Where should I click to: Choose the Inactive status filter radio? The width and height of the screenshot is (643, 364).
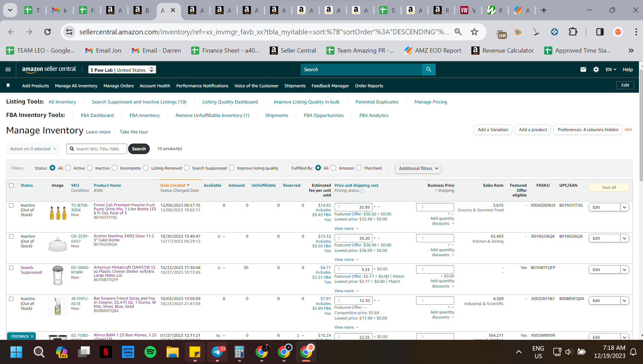tap(90, 168)
